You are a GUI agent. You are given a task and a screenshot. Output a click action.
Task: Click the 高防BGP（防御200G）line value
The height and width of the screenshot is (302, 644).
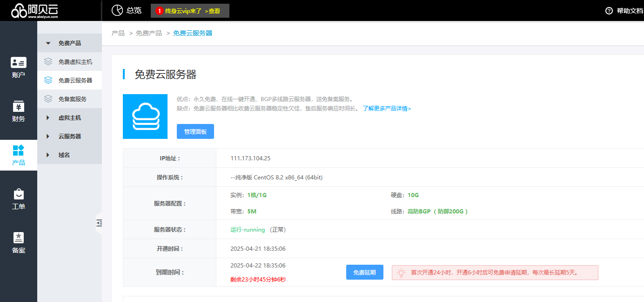click(x=437, y=211)
